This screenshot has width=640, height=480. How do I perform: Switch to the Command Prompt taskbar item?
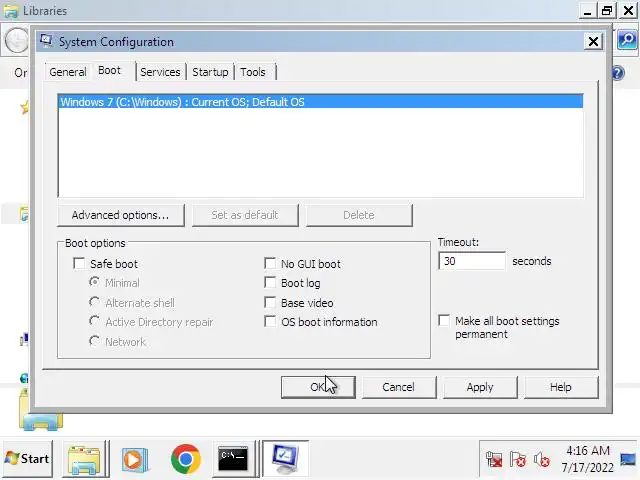click(233, 459)
